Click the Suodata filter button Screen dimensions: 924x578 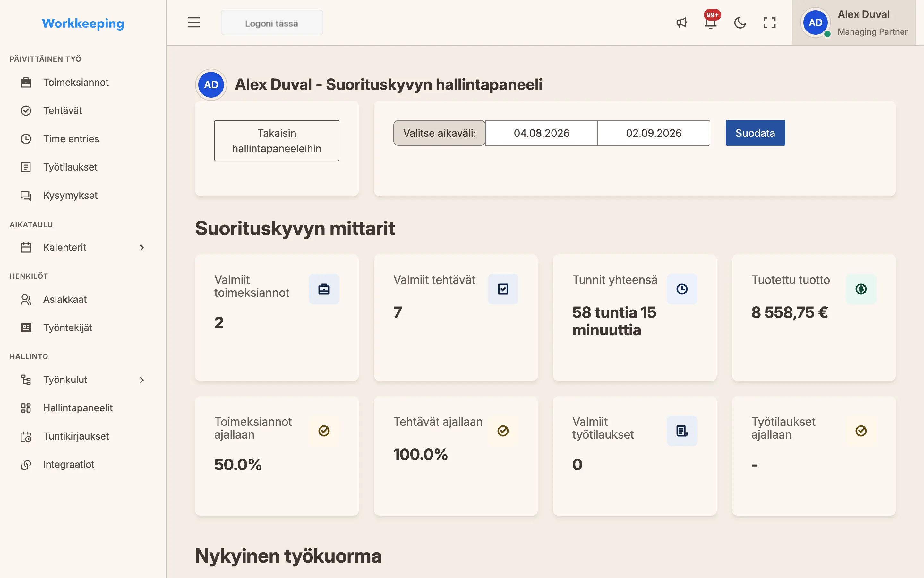point(755,133)
